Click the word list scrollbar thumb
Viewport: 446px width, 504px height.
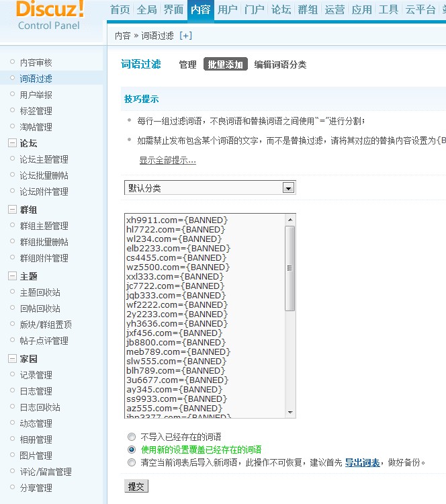(x=290, y=268)
